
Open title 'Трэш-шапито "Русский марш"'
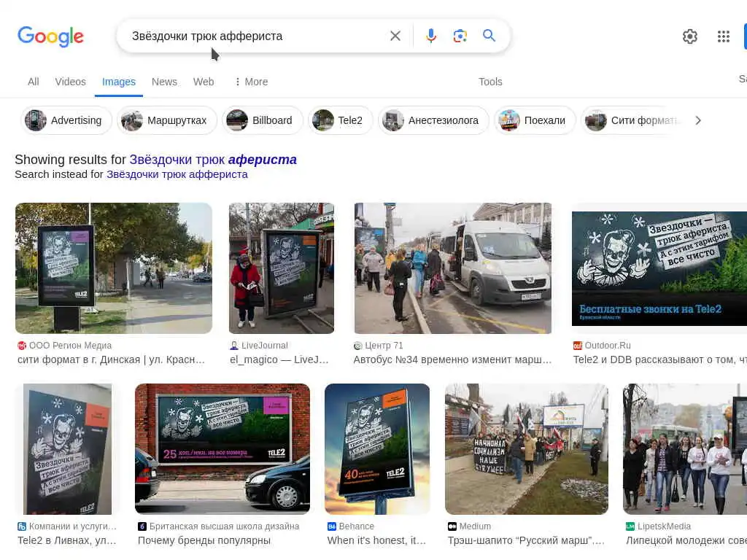click(526, 541)
